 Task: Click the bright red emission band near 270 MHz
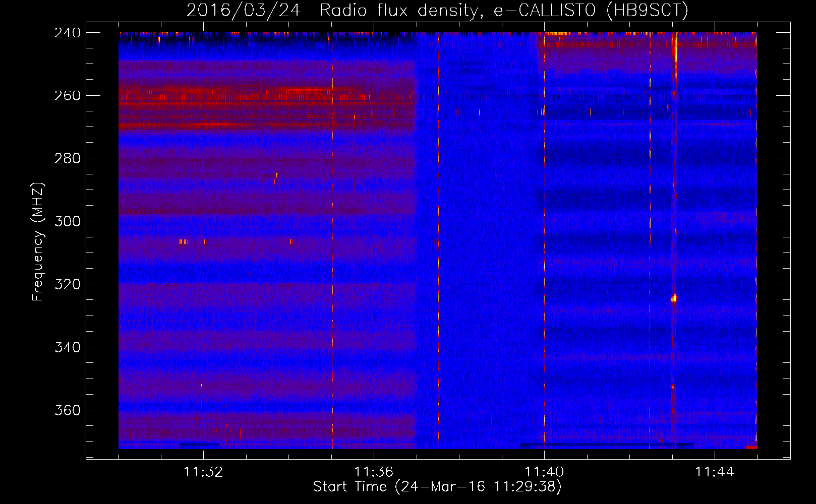click(266, 124)
